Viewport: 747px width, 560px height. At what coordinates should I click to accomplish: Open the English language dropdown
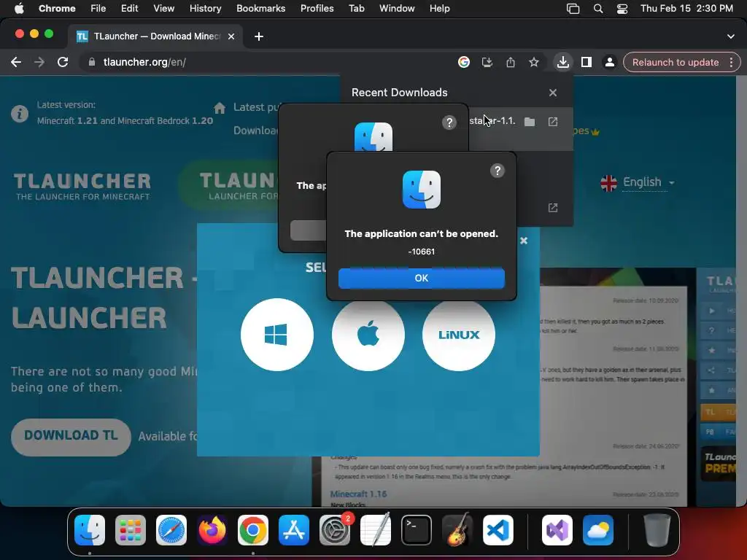(x=638, y=182)
